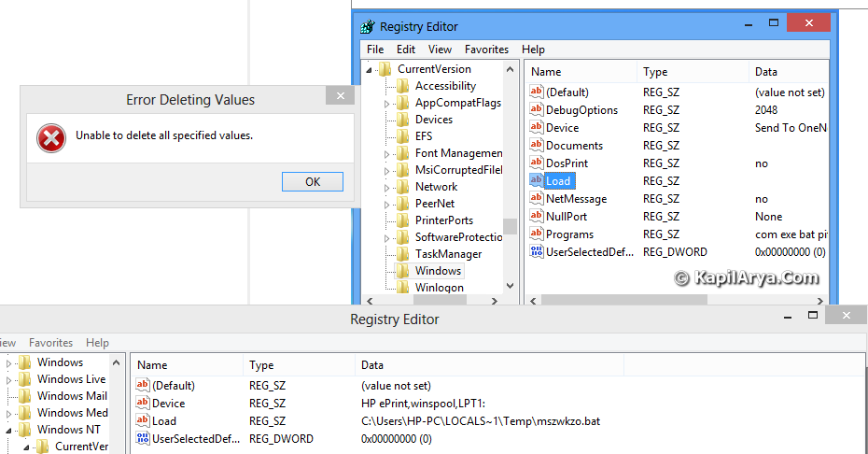Click Device value icon in lower window
868x454 pixels.
click(x=142, y=403)
